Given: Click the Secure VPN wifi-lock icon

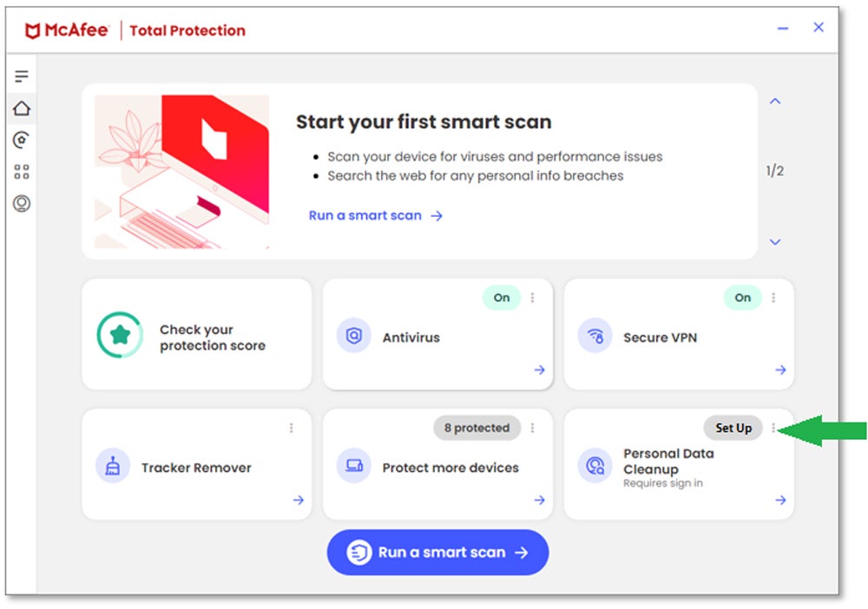Looking at the screenshot, I should [x=595, y=337].
